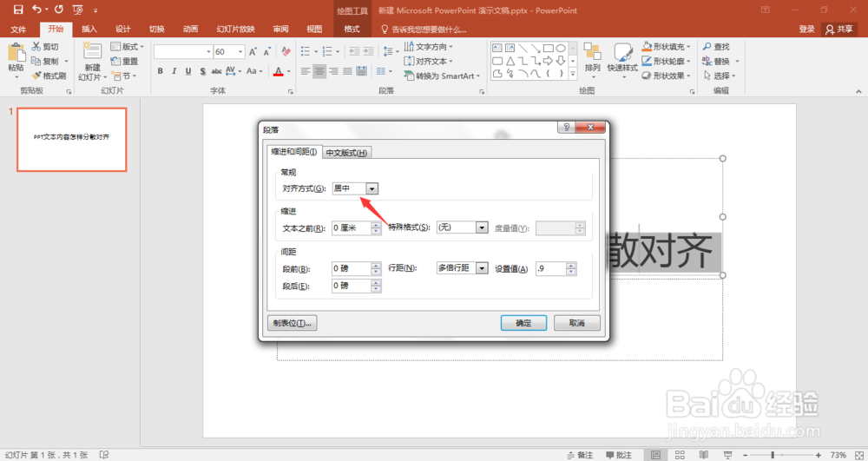The width and height of the screenshot is (868, 461).
Task: Open the 版式 layout dropdown
Action: 128,47
